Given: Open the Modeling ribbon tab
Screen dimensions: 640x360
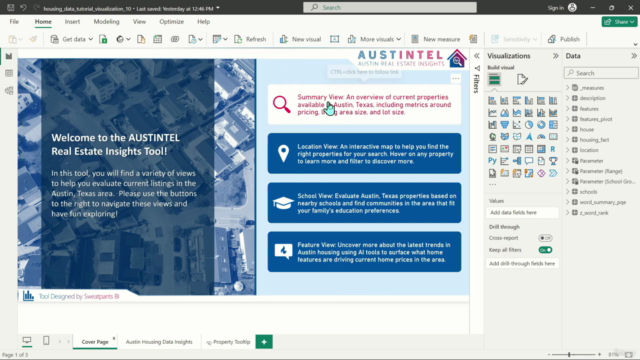Looking at the screenshot, I should pyautogui.click(x=107, y=22).
